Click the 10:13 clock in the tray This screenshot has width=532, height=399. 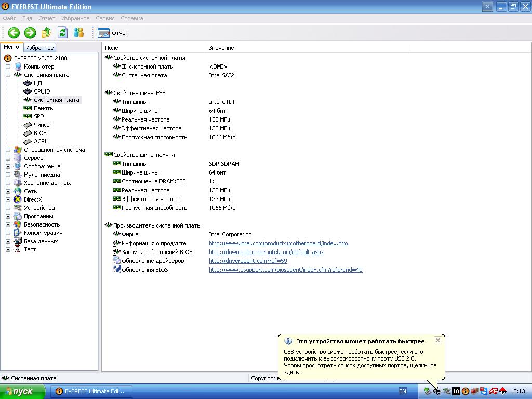click(518, 392)
